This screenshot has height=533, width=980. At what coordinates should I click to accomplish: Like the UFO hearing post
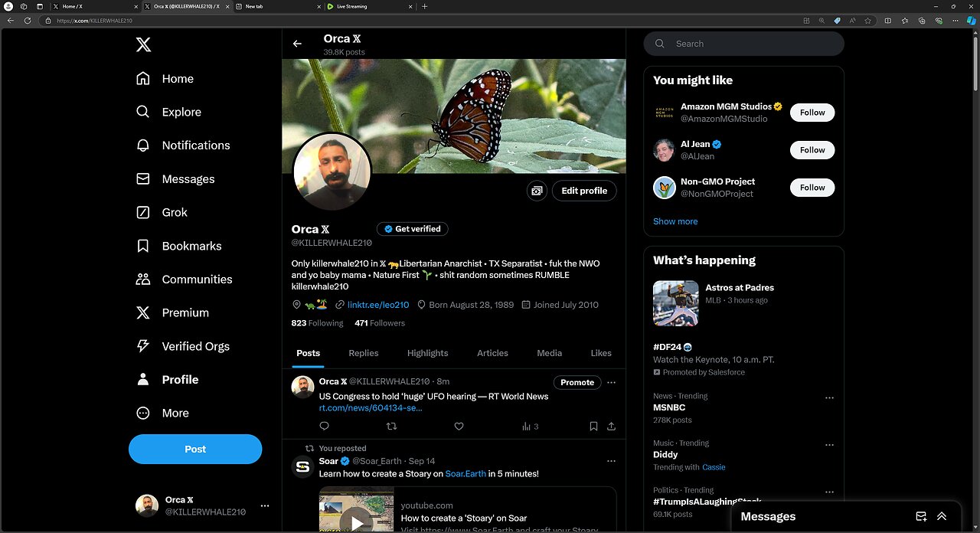tap(459, 427)
